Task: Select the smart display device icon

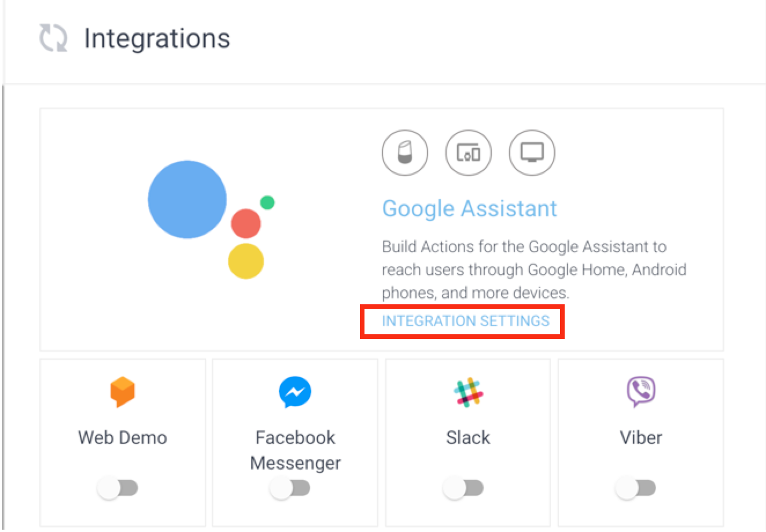Action: pyautogui.click(x=468, y=153)
